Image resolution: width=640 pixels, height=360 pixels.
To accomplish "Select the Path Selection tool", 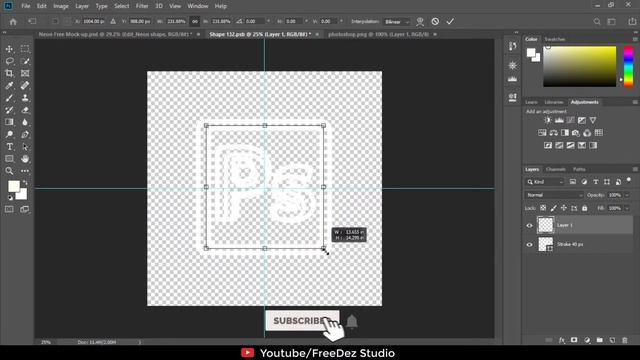I will [25, 147].
